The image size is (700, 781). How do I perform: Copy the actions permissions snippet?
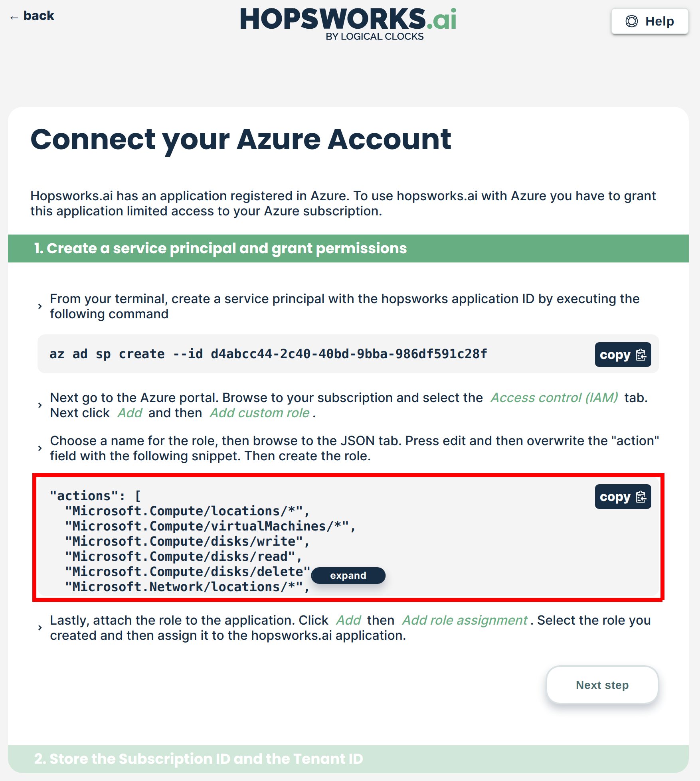point(623,497)
